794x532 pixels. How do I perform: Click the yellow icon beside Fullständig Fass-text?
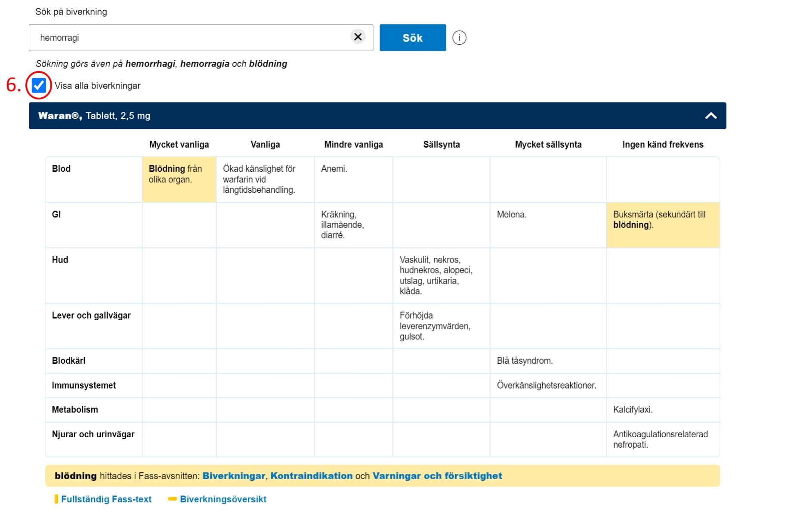pyautogui.click(x=56, y=499)
